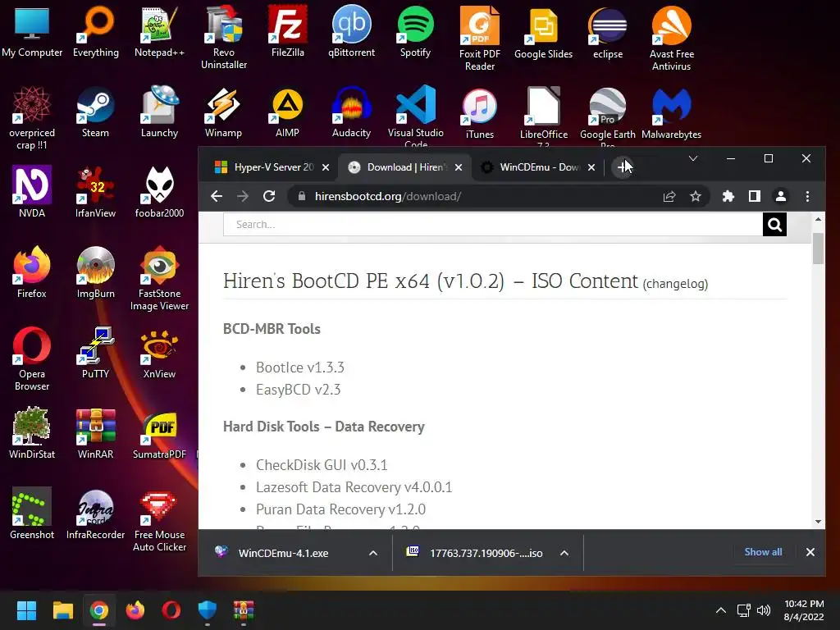
Task: Open Chrome tab search chevron
Action: tap(692, 158)
